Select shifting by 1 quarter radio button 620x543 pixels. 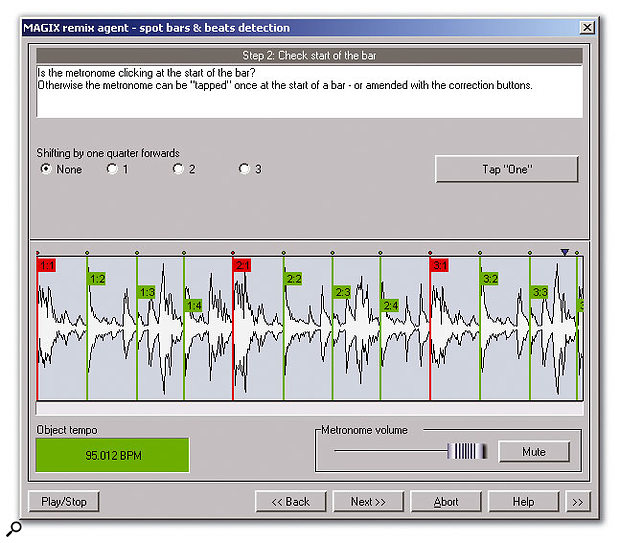pyautogui.click(x=112, y=169)
